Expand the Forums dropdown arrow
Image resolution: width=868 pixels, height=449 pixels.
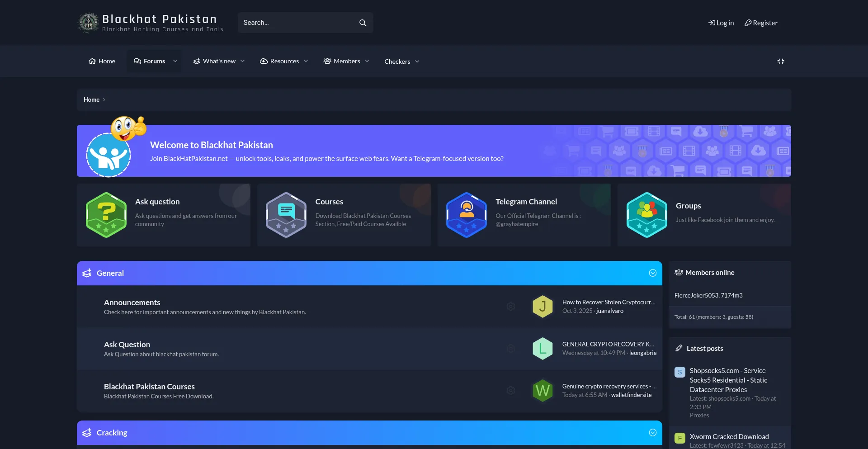[x=175, y=61]
